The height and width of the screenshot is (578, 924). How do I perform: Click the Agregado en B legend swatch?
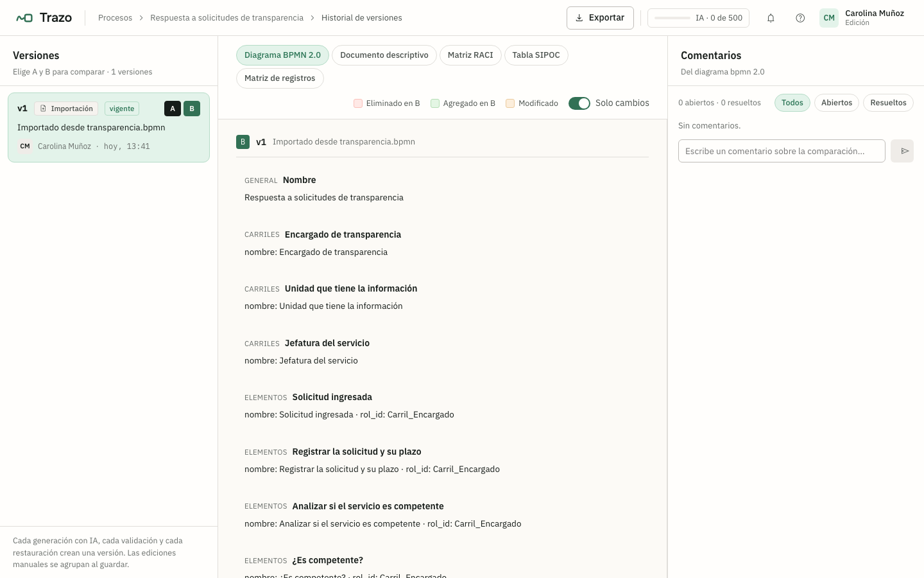pyautogui.click(x=435, y=103)
